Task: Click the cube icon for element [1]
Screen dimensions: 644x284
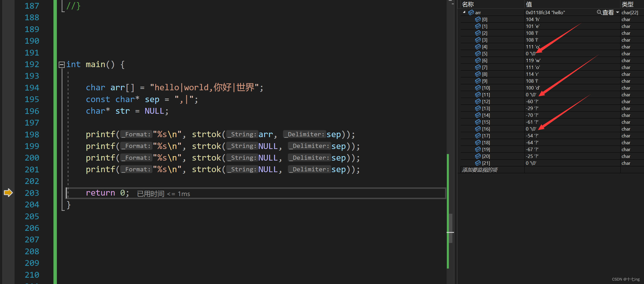Action: 478,26
